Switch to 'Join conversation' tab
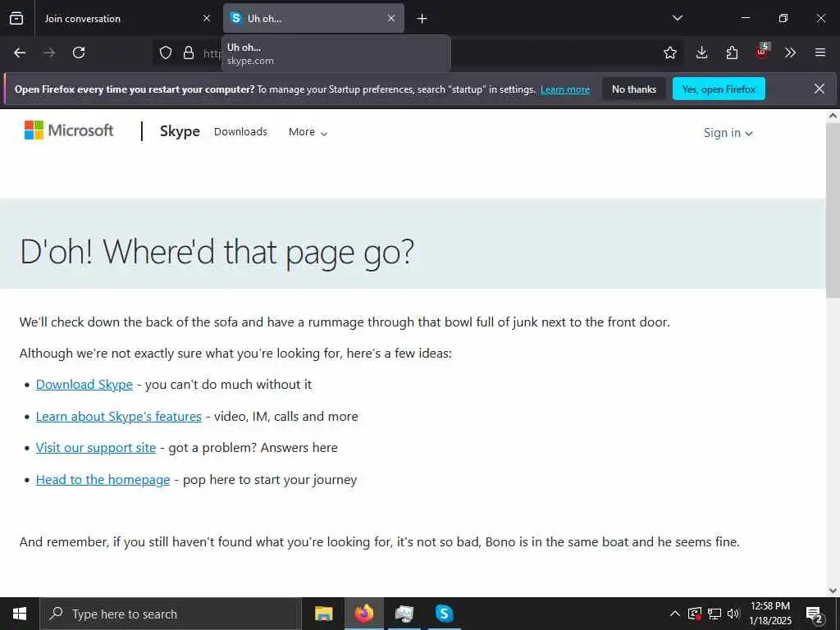Viewport: 840px width, 630px height. pyautogui.click(x=126, y=18)
